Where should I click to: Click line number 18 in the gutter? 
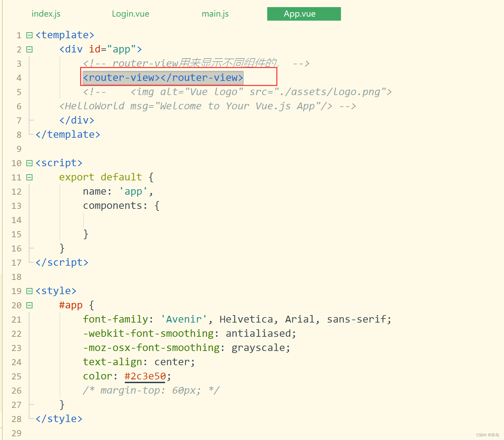pos(16,277)
